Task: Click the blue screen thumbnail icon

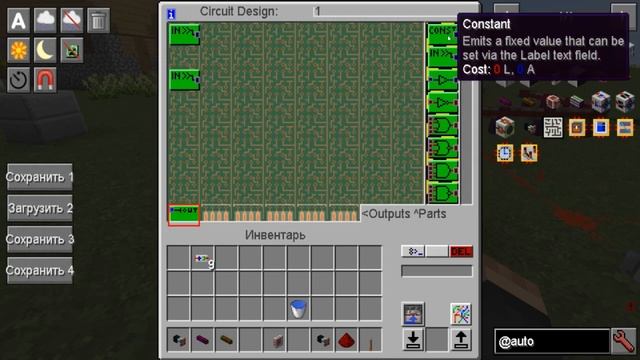Action: (413, 314)
